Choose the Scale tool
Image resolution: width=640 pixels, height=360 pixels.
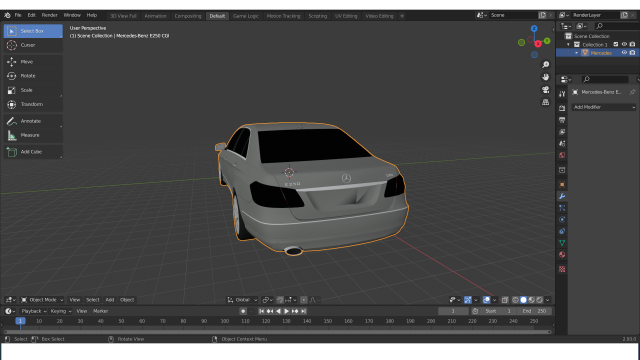coord(33,90)
